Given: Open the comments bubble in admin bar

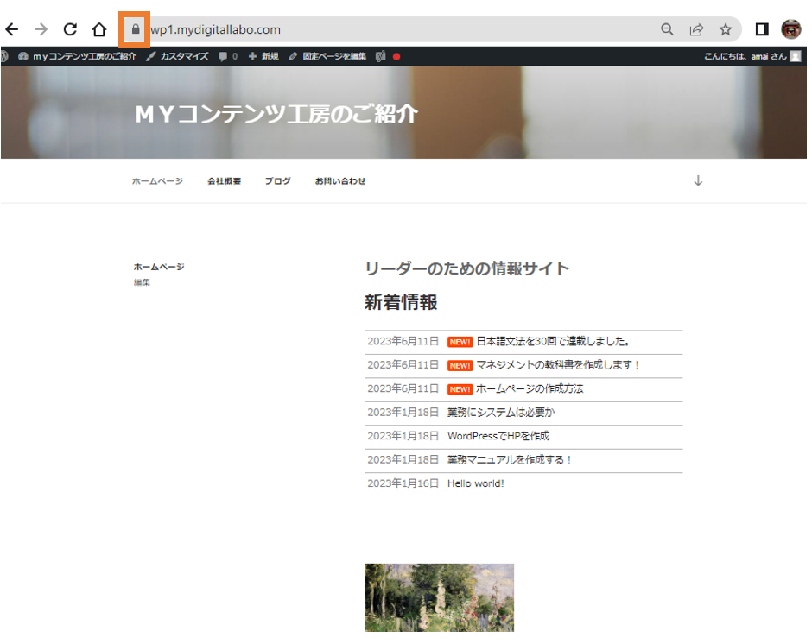Looking at the screenshot, I should coord(228,56).
